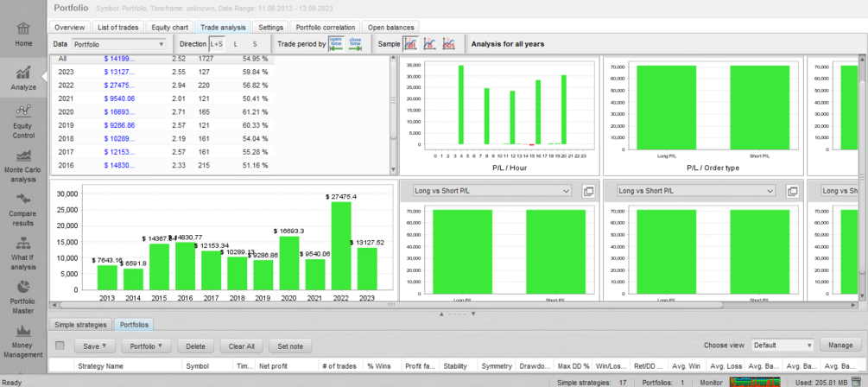Open Money Management section
The image size is (868, 387).
[23, 341]
